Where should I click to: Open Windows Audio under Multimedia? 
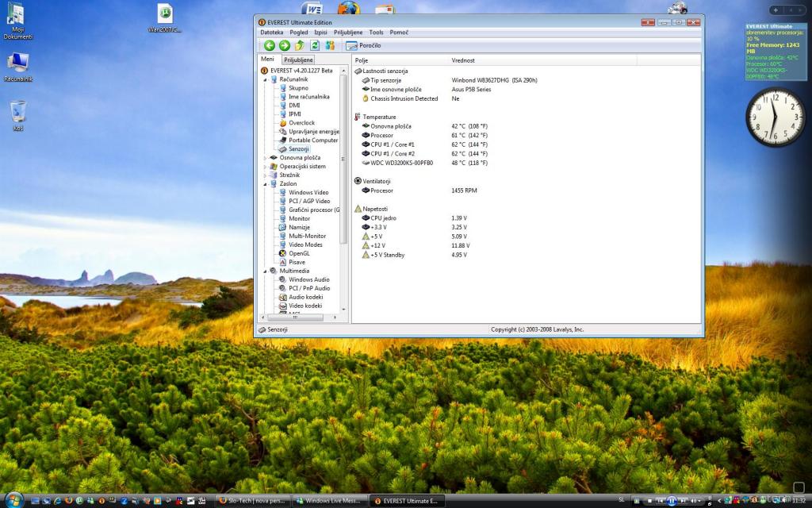304,280
